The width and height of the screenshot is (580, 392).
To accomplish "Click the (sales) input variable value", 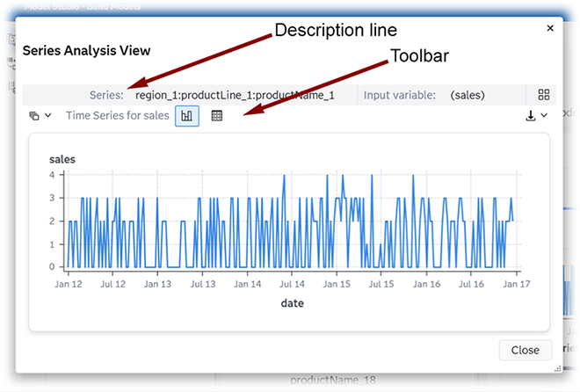I will (x=467, y=95).
